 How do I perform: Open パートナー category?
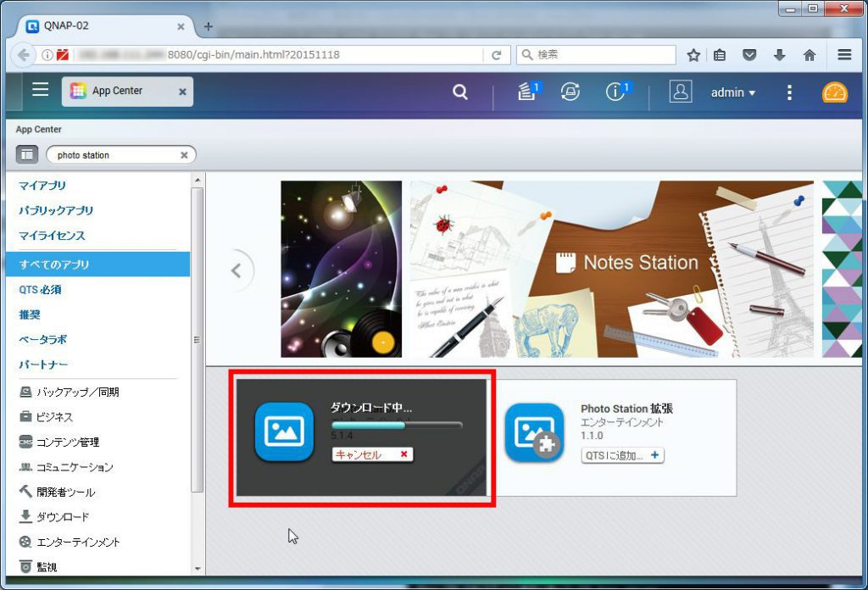tap(43, 365)
